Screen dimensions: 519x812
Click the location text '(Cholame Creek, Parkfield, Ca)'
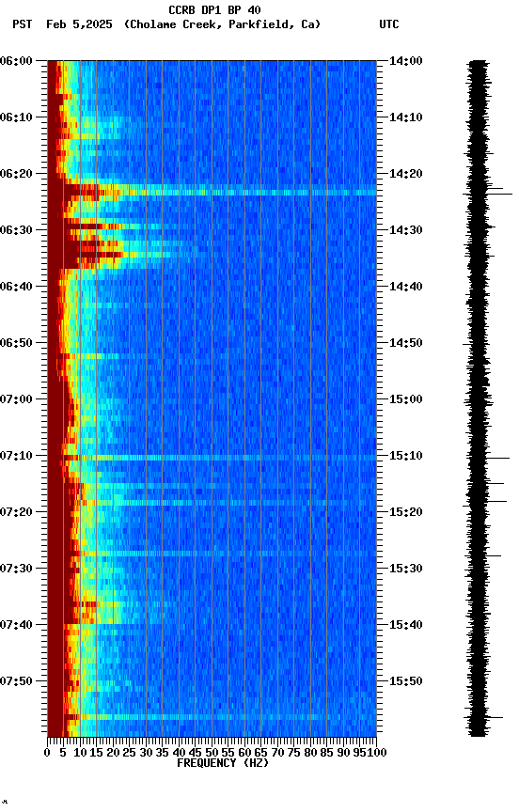point(222,24)
